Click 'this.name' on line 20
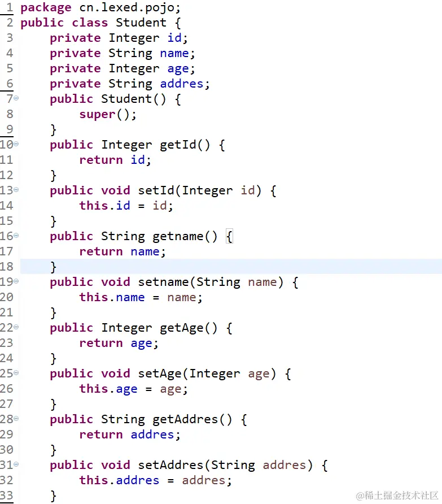The image size is (442, 504). click(x=112, y=297)
